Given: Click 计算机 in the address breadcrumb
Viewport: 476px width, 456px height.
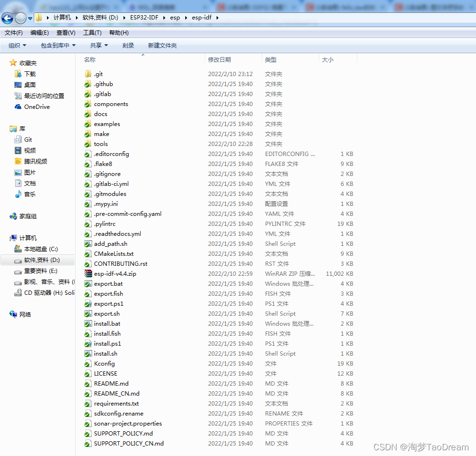Looking at the screenshot, I should coord(62,18).
